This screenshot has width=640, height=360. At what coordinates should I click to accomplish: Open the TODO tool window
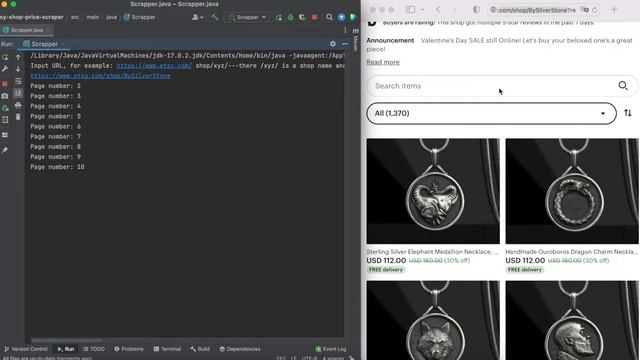[x=94, y=349]
